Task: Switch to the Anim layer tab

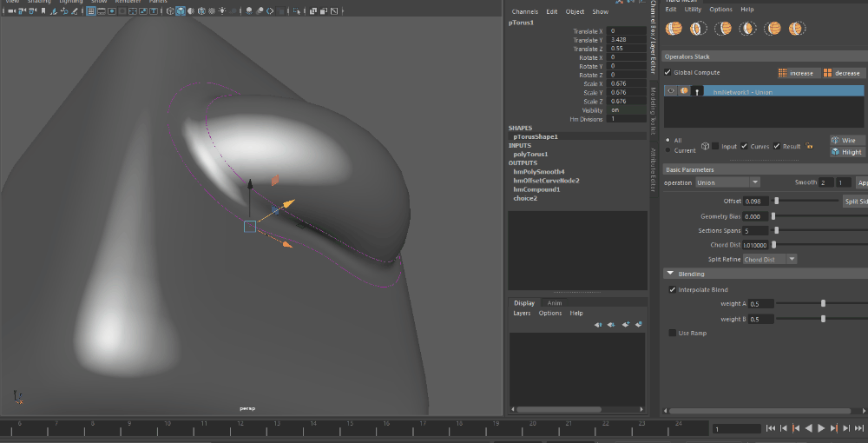Action: (554, 303)
